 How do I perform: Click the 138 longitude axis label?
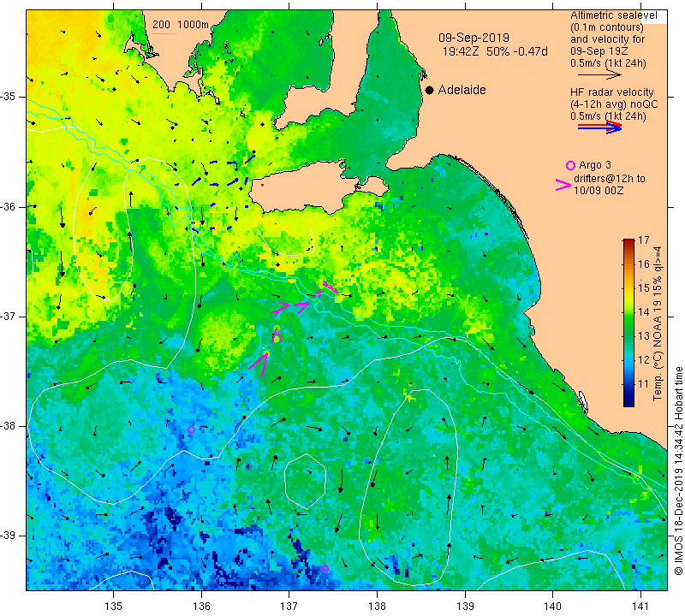point(377,606)
